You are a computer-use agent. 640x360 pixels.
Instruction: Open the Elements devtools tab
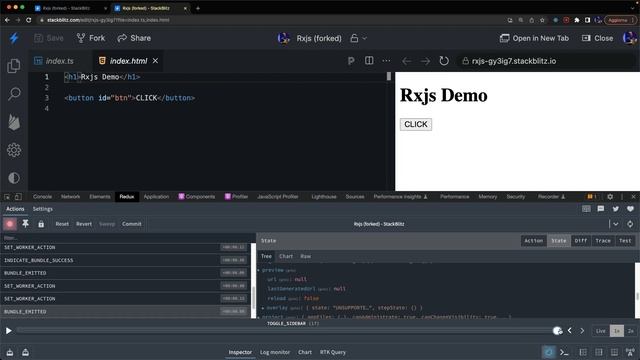[100, 197]
